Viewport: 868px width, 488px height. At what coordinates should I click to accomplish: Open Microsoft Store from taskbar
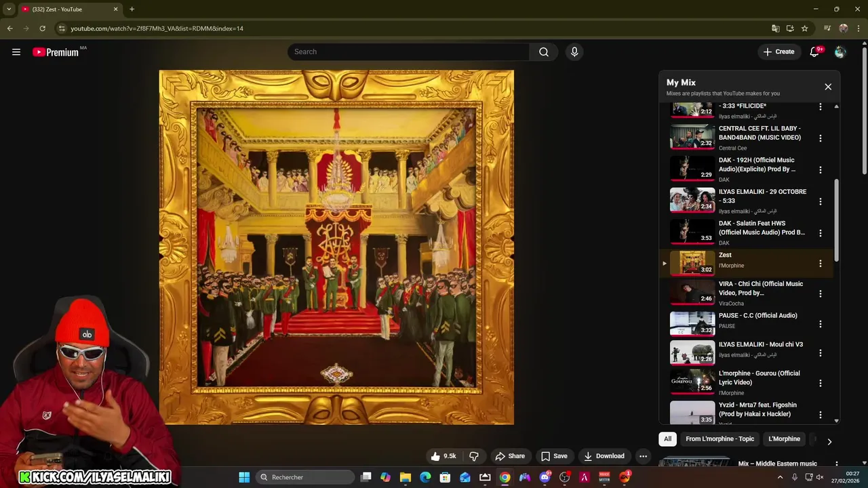tap(445, 477)
